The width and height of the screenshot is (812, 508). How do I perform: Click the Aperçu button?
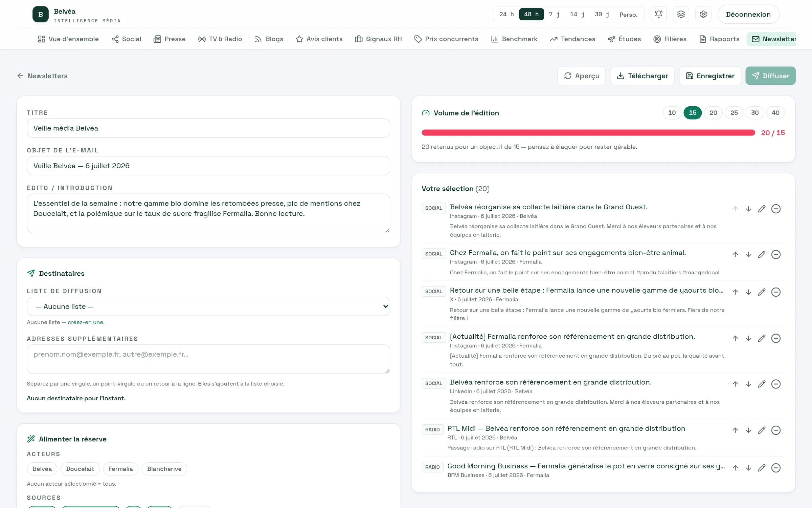click(x=582, y=76)
